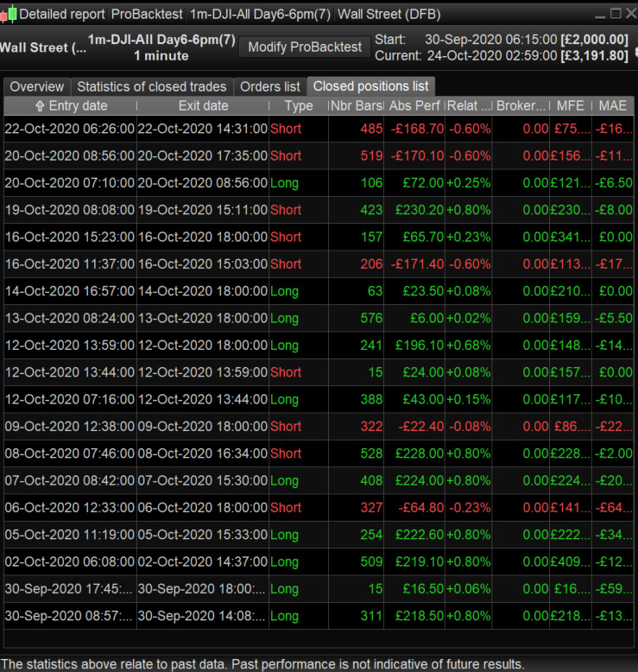638x672 pixels.
Task: Click the £72.00 Abs Perf value
Action: tap(423, 183)
